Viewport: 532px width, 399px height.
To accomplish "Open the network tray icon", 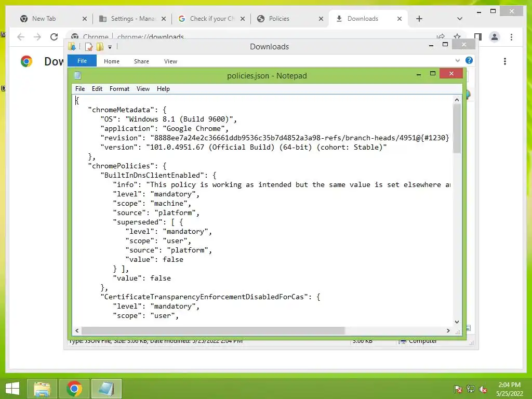I will [x=471, y=389].
